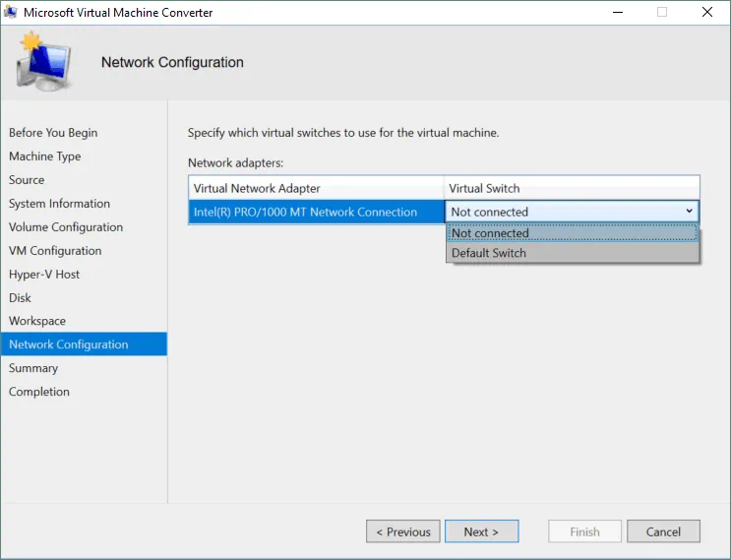Click the Virtual Machine Converter title bar icon
This screenshot has width=731, height=560.
[11, 13]
